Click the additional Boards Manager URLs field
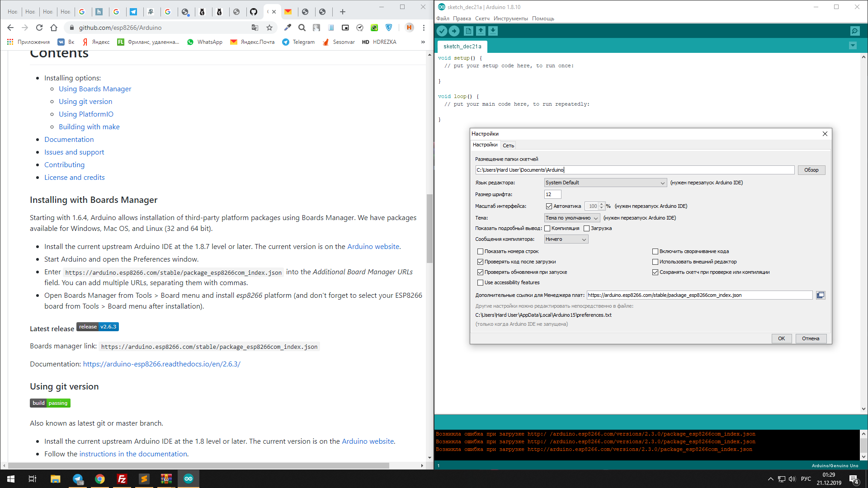This screenshot has width=868, height=488. tap(699, 295)
